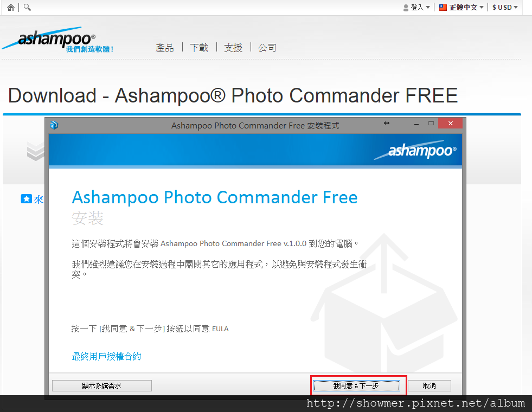Expand the 正體中文 language selector
Viewport: 532px width, 412px height.
pyautogui.click(x=461, y=8)
